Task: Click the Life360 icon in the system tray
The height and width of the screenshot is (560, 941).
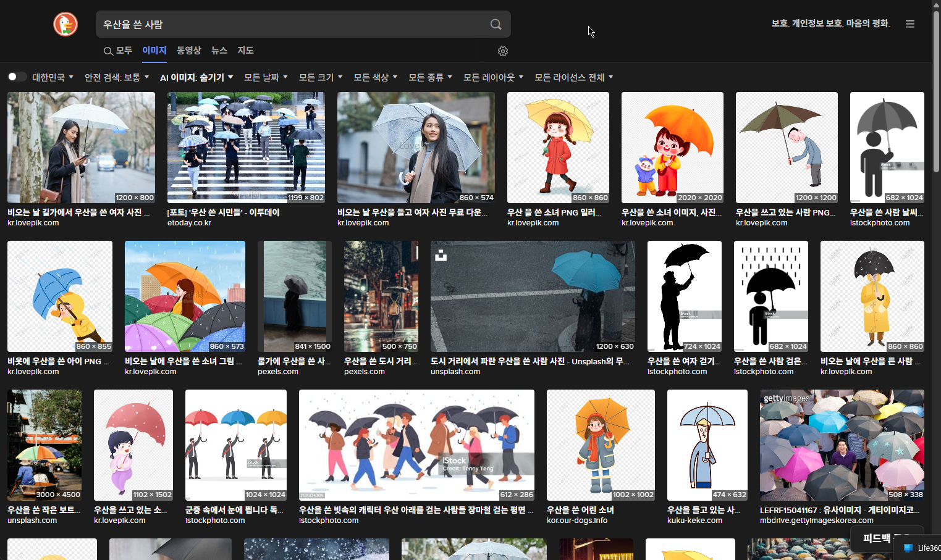Action: tap(908, 548)
